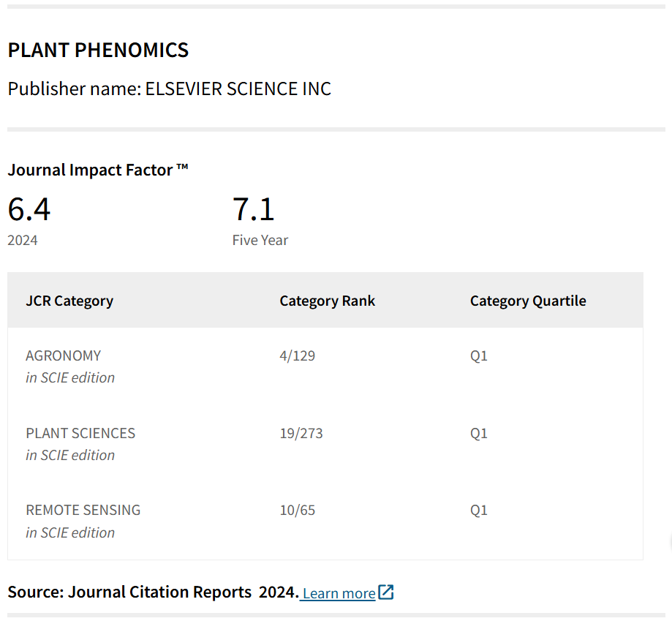Click the 6.4 impact factor value
Screen dimensions: 672x621
coord(29,209)
